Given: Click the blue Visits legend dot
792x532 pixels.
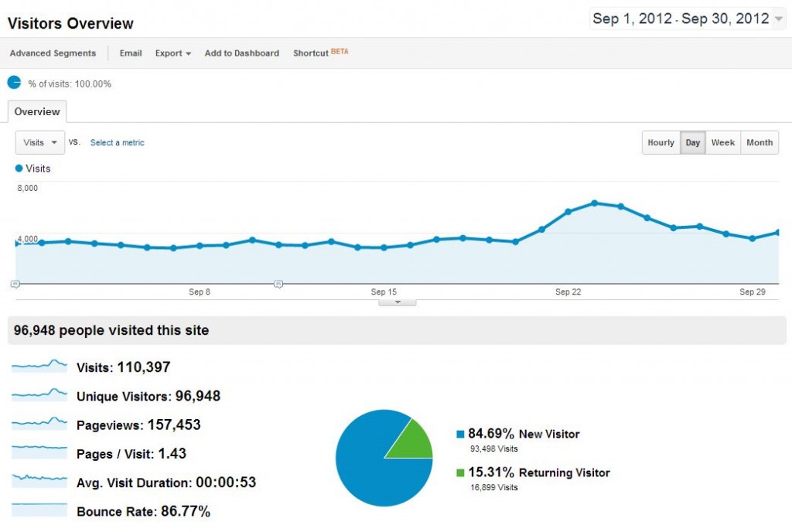Looking at the screenshot, I should coord(17,168).
